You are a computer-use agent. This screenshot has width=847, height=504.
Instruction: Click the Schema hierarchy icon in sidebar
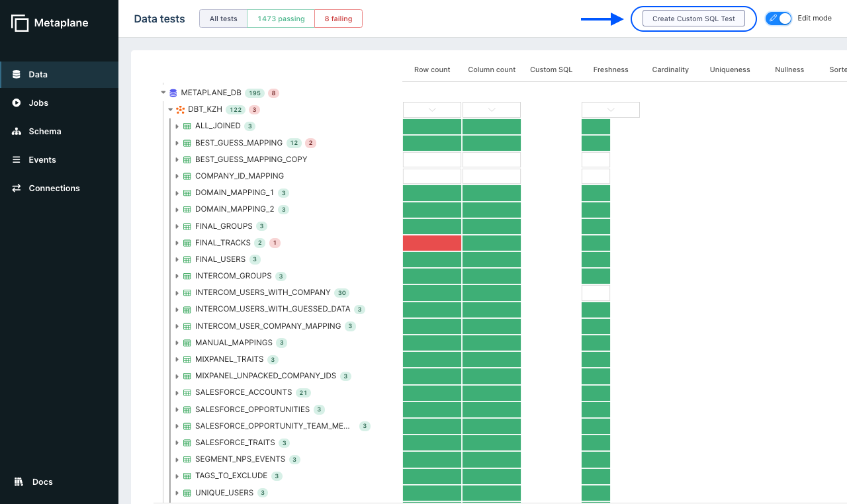point(17,132)
